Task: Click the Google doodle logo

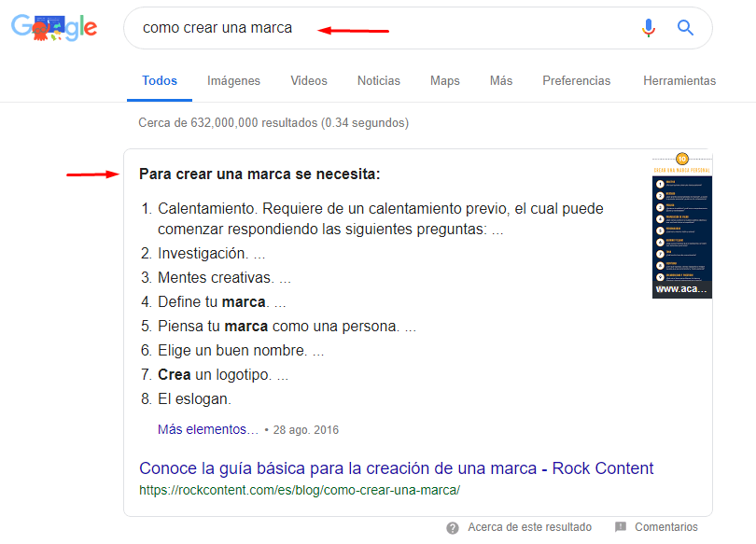Action: pyautogui.click(x=54, y=27)
